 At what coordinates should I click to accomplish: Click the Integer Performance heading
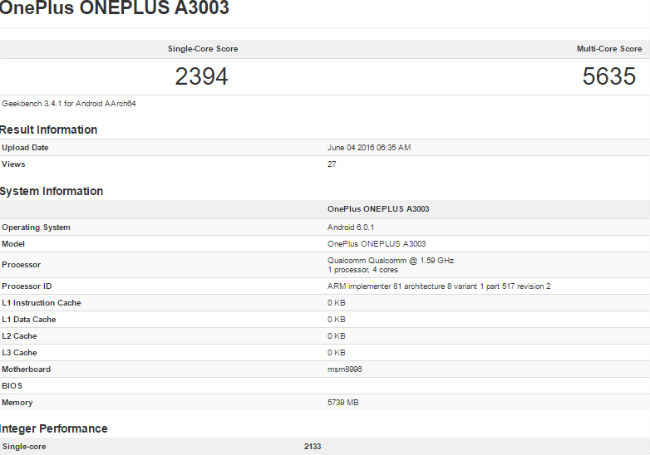[54, 428]
